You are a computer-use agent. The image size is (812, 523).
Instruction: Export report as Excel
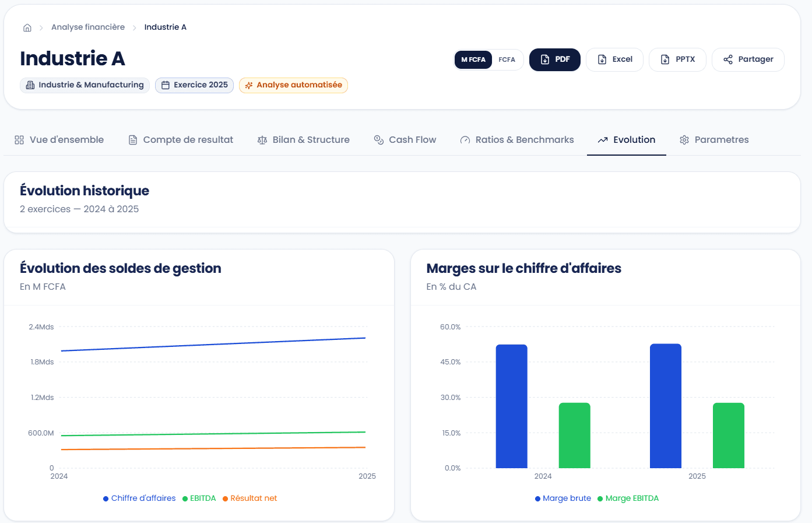tap(614, 59)
